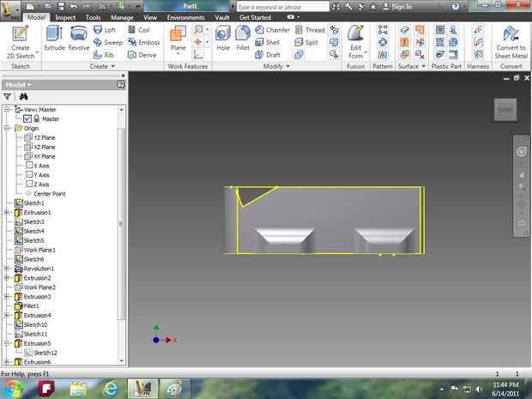Open Internet Explorer from the taskbar
The width and height of the screenshot is (532, 399).
point(111,389)
